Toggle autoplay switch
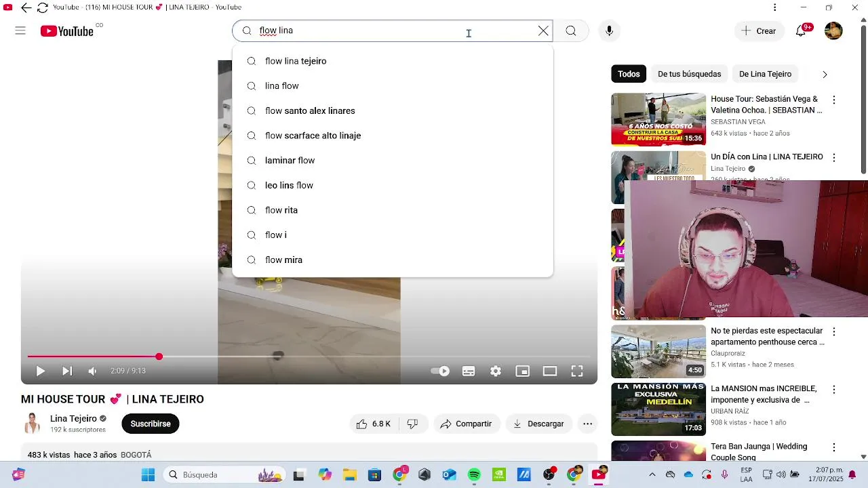This screenshot has height=488, width=868. [440, 371]
